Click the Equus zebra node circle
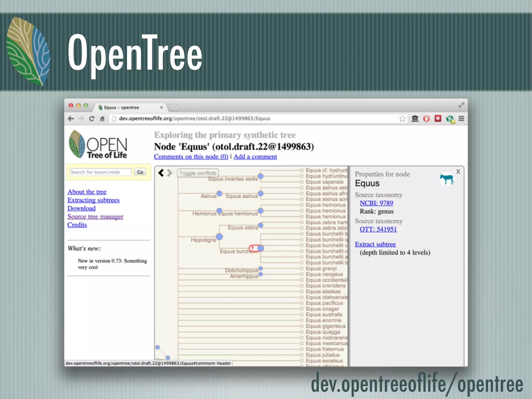Viewport: 532px width, 399px height. (261, 225)
